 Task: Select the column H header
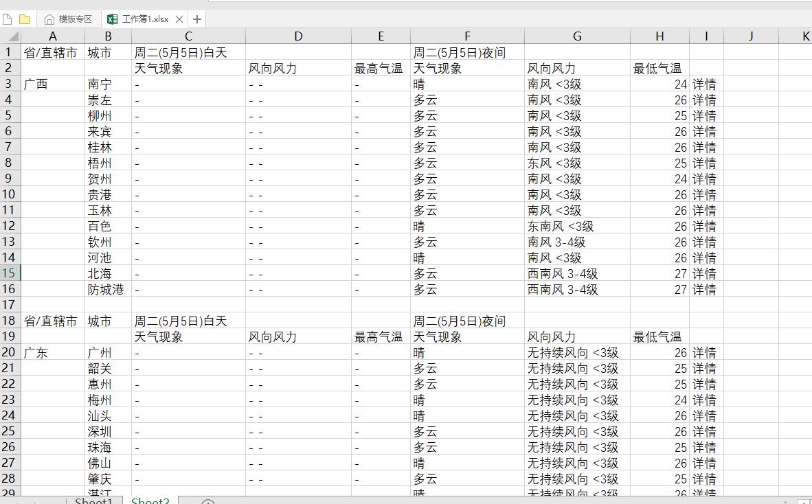pos(659,35)
